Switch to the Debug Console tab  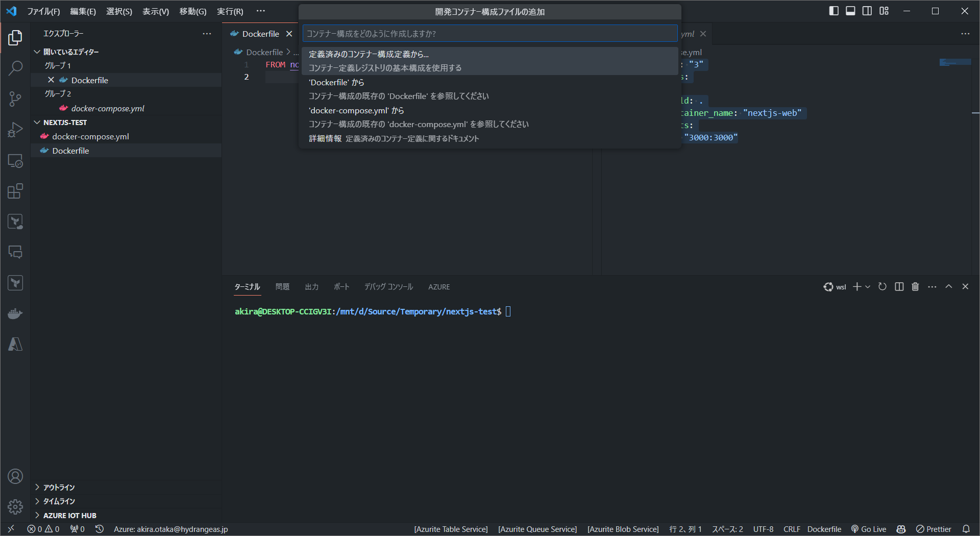[x=389, y=287]
